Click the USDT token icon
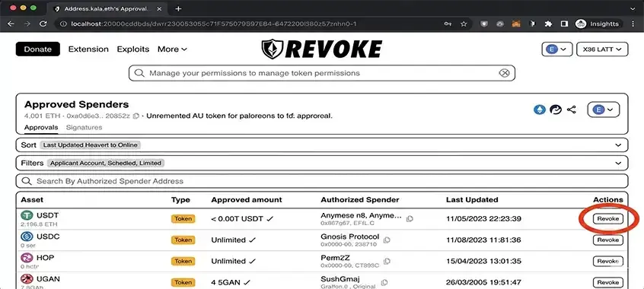The width and height of the screenshot is (644, 289). click(x=27, y=215)
